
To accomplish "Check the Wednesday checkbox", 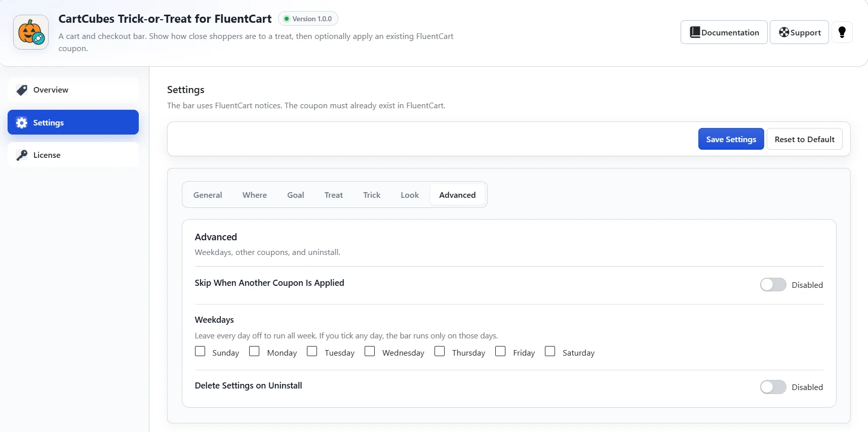I will [x=370, y=351].
